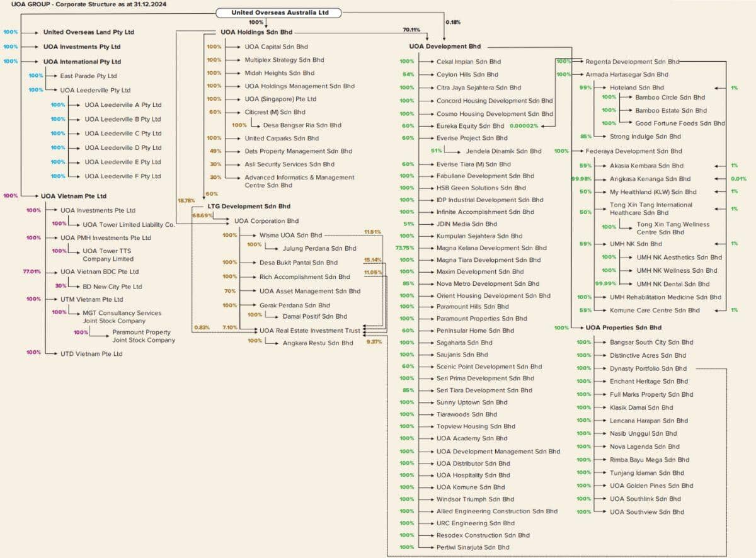Select UOA Holdings Sdn Bhd node
Viewport: 756px width, 558px height.
[256, 32]
